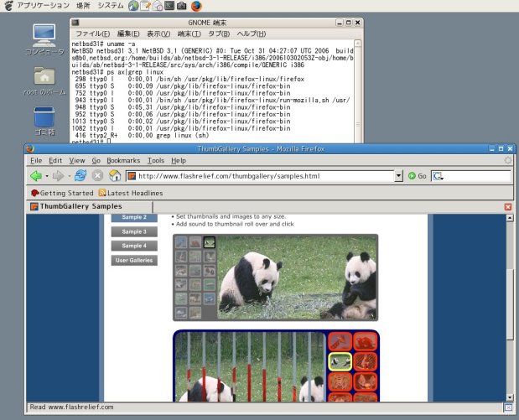This screenshot has height=420, width=519.
Task: Open the Firefox Help menu
Action: pyautogui.click(x=179, y=160)
